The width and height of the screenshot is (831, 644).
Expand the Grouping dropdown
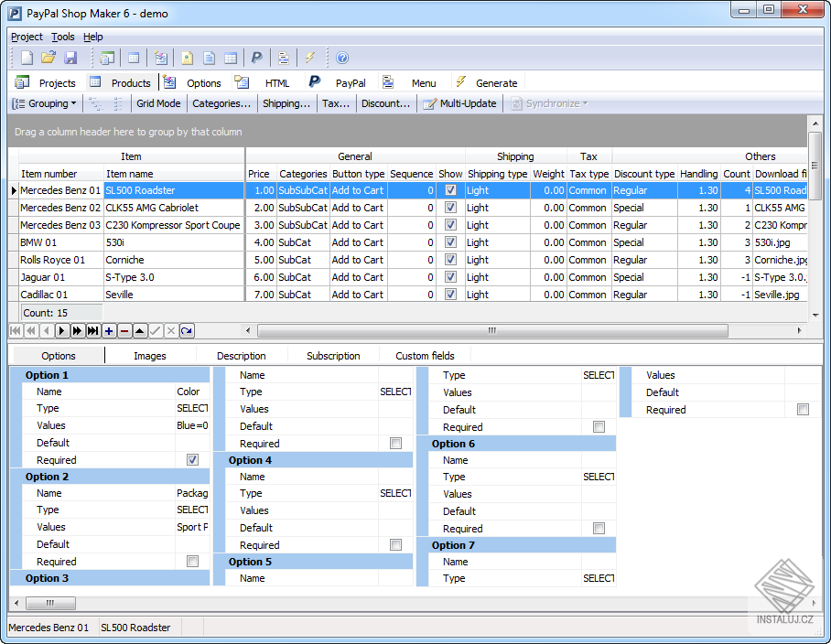[44, 103]
